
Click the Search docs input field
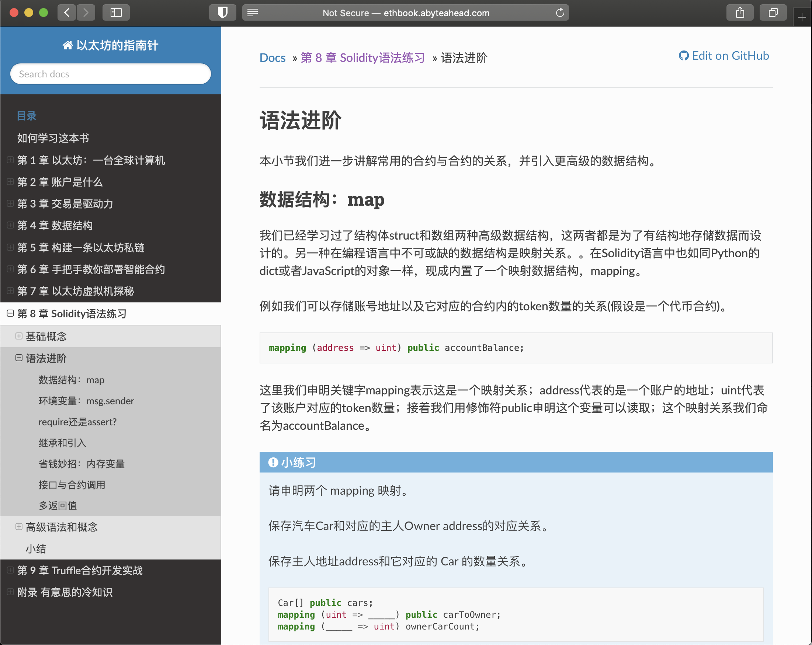coord(110,74)
